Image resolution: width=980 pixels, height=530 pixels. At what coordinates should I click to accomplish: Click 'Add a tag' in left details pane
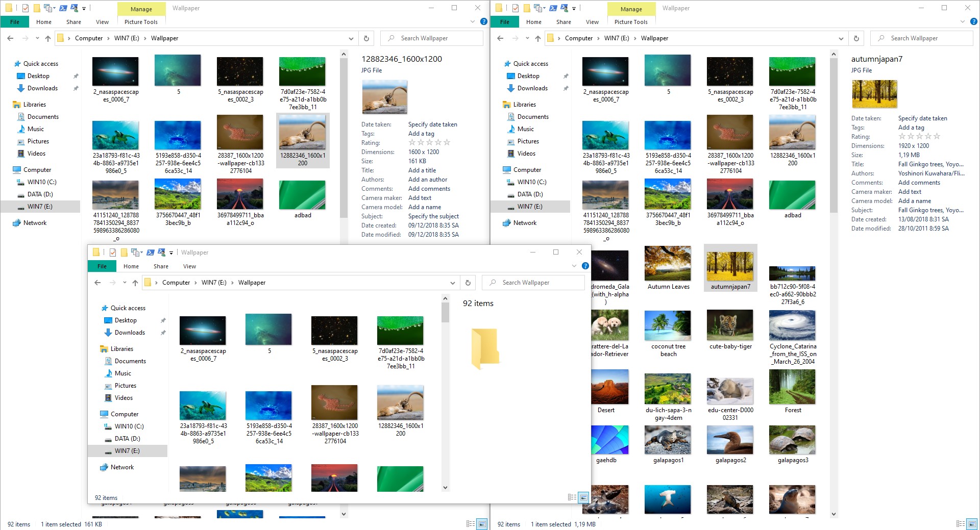click(x=421, y=134)
